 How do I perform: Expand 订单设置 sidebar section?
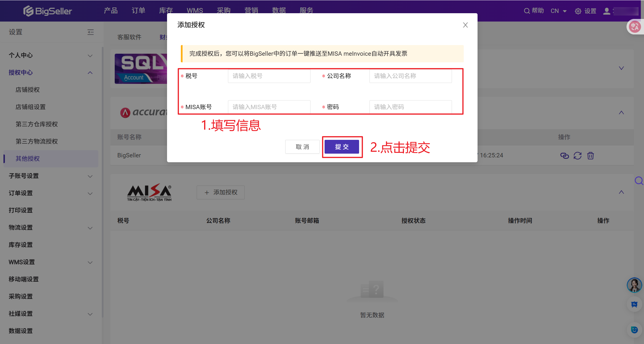(x=90, y=193)
